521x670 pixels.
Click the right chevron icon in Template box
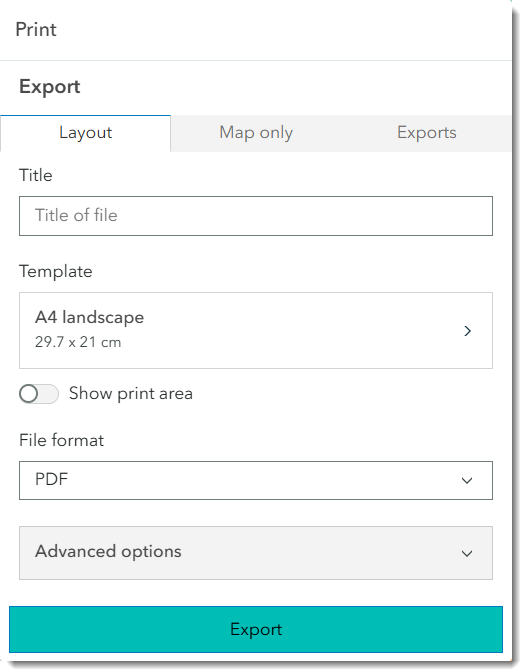[x=468, y=331]
